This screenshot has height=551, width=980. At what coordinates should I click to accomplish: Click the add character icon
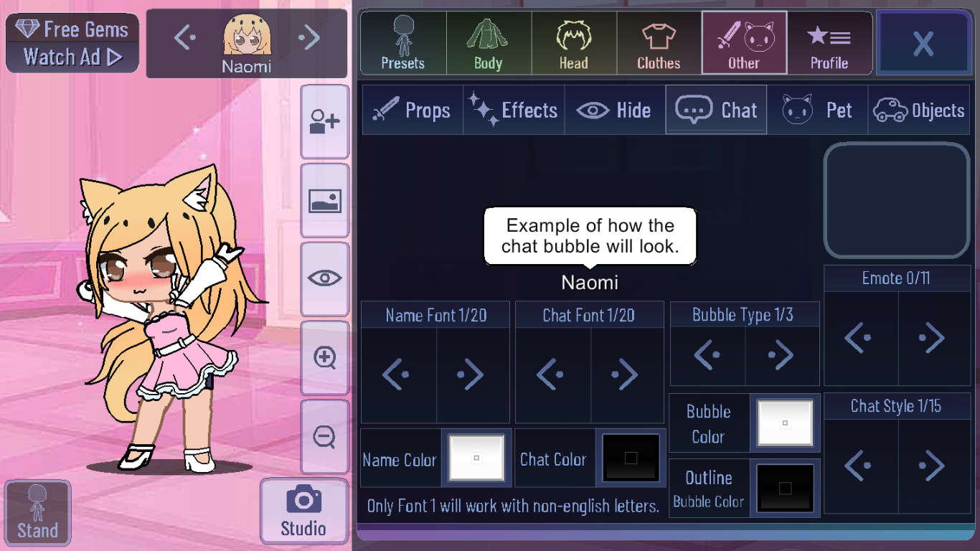point(324,122)
